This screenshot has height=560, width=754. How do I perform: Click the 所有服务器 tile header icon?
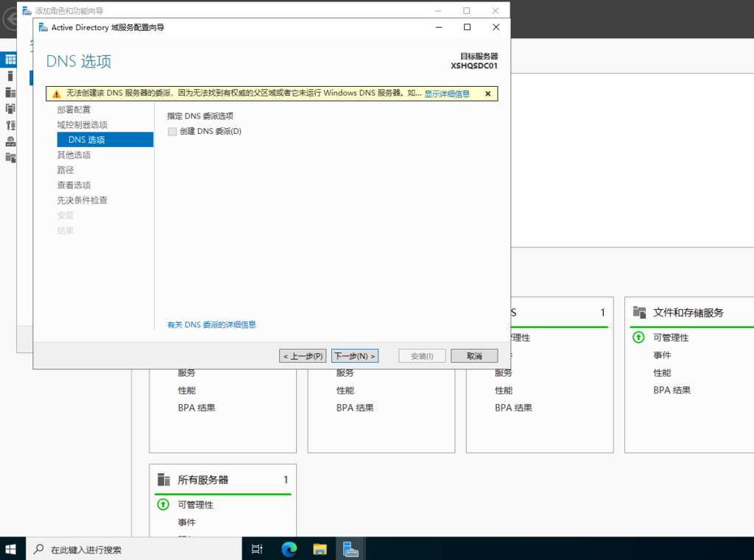(x=164, y=480)
